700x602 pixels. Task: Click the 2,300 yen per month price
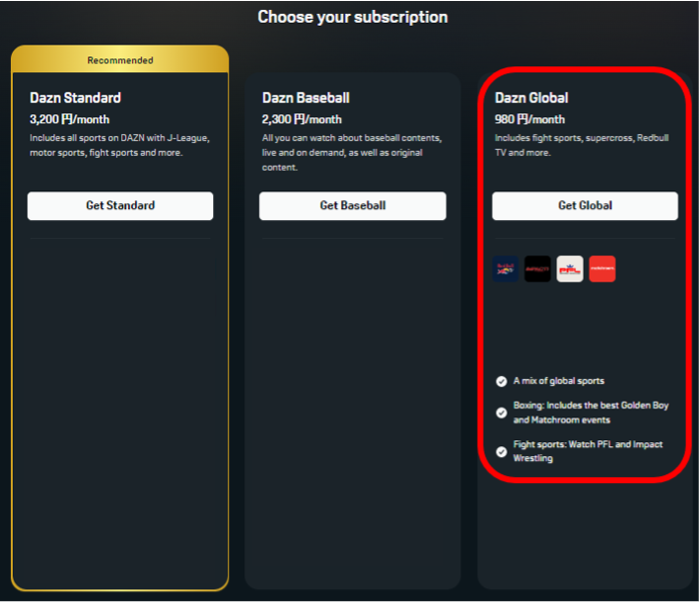(302, 119)
